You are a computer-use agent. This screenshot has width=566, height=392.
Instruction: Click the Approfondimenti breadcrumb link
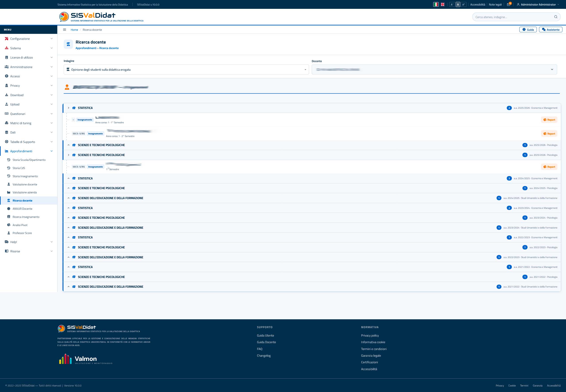click(x=86, y=48)
